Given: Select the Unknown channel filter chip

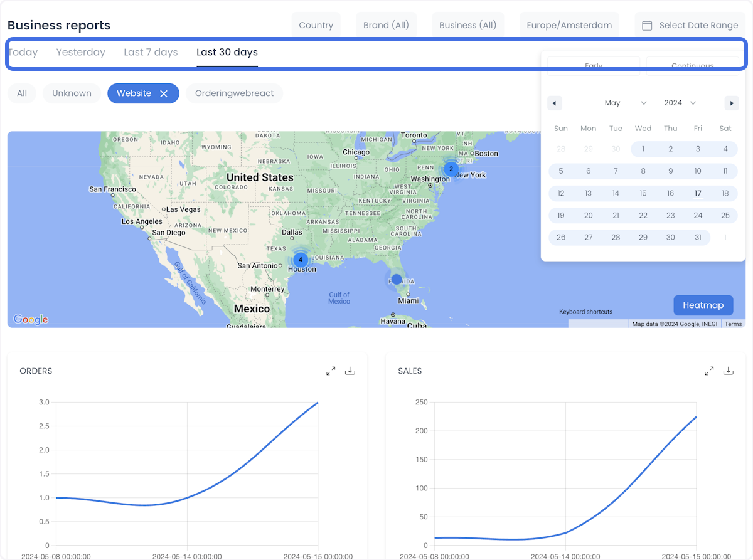Looking at the screenshot, I should coord(72,93).
